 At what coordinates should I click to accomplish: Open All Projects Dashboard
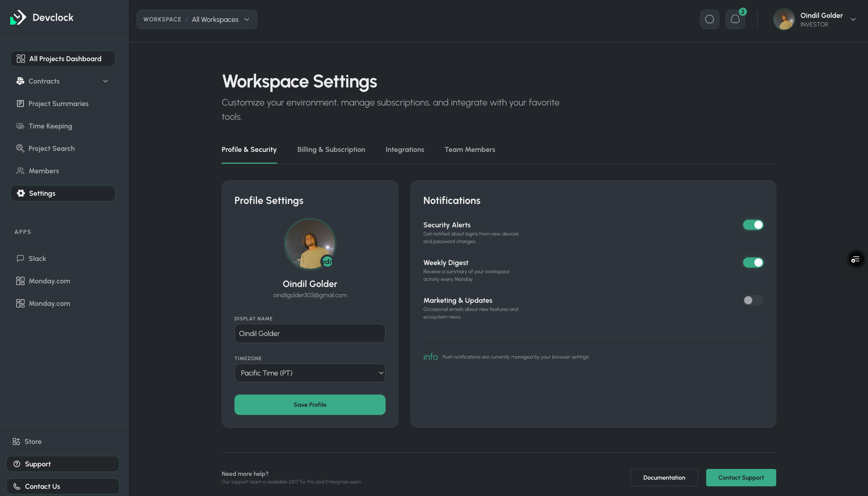point(63,59)
